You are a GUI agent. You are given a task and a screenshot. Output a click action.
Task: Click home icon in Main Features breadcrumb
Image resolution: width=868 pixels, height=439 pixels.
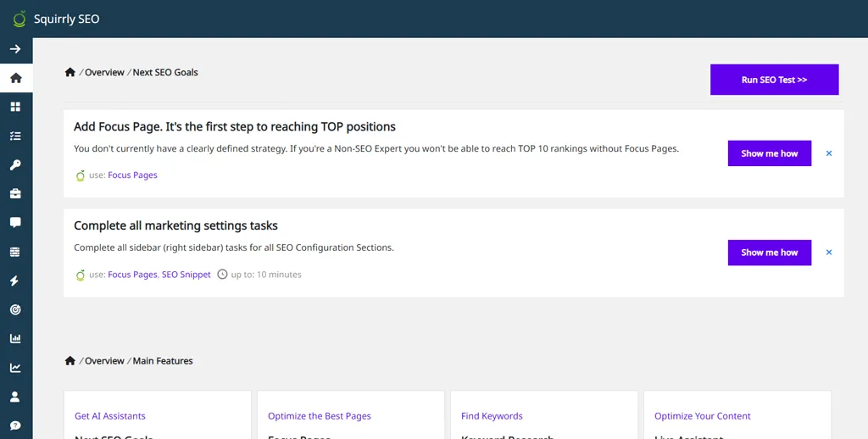[70, 360]
